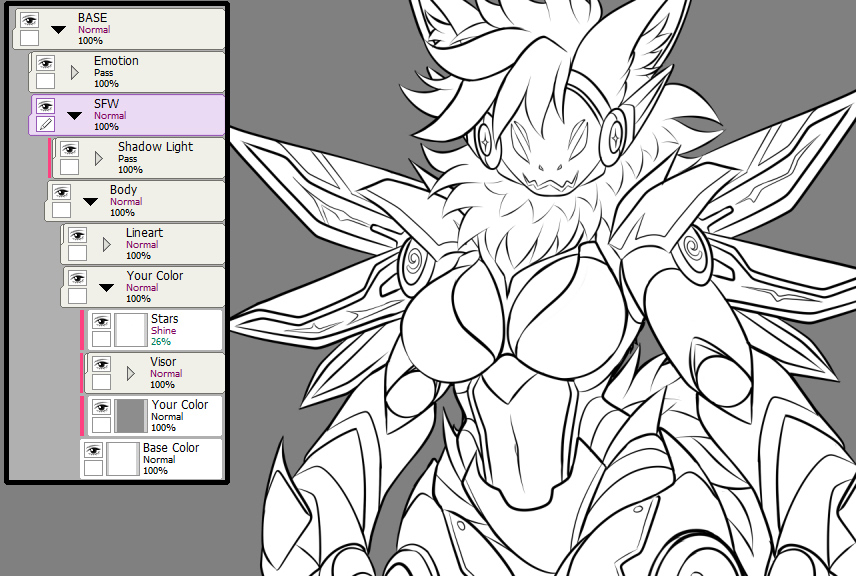Viewport: 856px width, 576px height.
Task: Toggle the lower checkbox on Stars layer
Action: (102, 339)
